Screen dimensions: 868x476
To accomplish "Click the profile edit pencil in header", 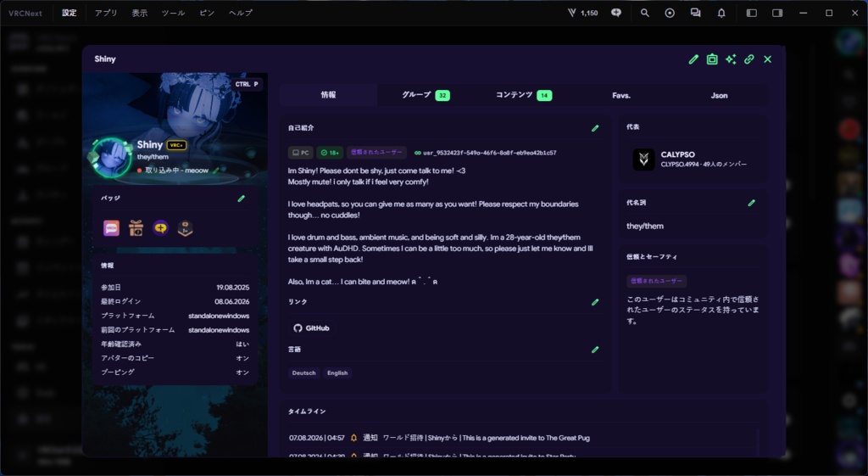I will click(x=693, y=59).
